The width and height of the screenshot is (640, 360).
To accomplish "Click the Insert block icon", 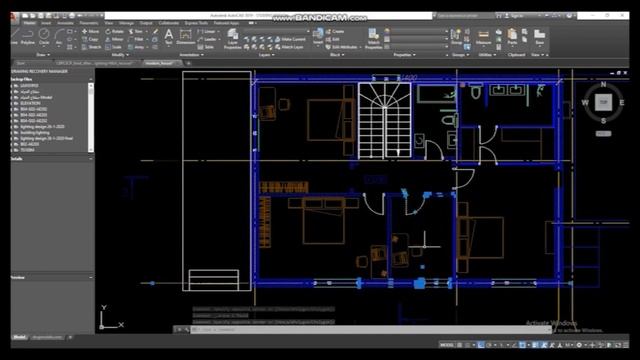I will pyautogui.click(x=318, y=36).
